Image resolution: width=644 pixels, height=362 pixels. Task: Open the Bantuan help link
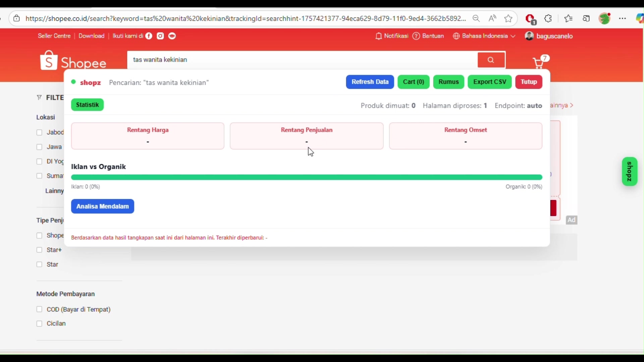(428, 36)
